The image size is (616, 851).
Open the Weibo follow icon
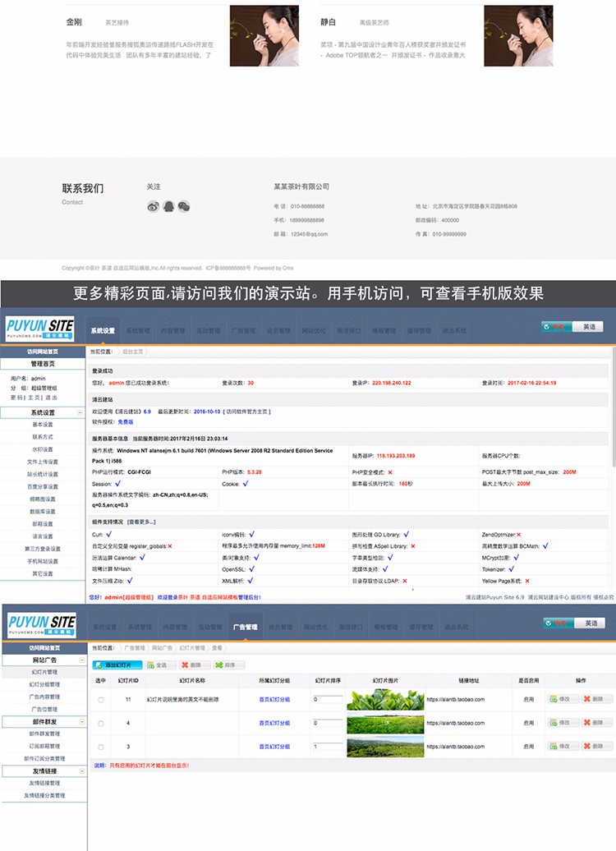(153, 207)
